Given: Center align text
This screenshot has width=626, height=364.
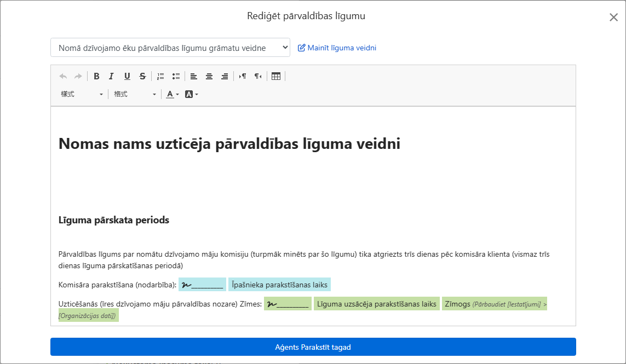Looking at the screenshot, I should (209, 76).
